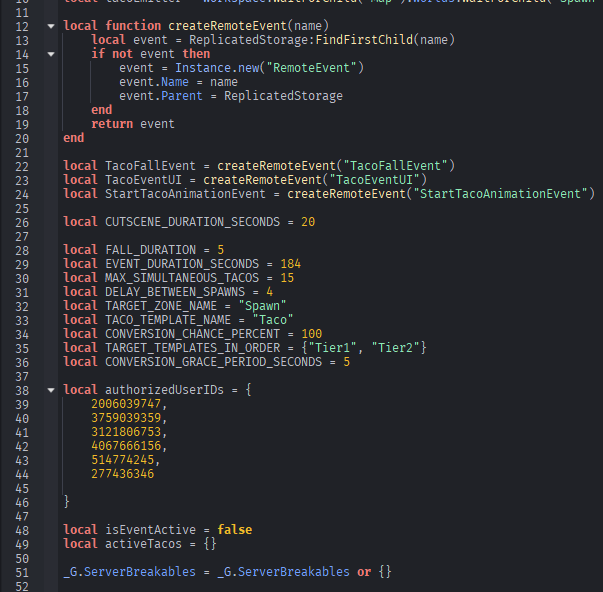Screen dimensions: 603x592
Task: Click user ID 514774245
Action: [x=123, y=460]
